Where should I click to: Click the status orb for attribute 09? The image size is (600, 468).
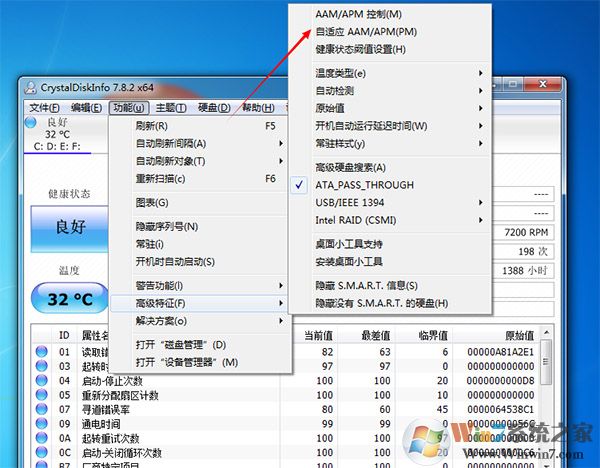[x=41, y=424]
